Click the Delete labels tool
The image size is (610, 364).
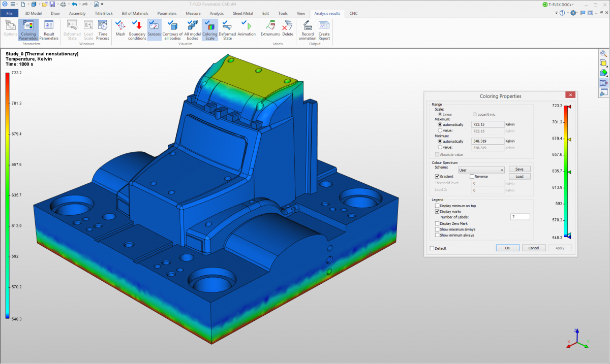288,28
